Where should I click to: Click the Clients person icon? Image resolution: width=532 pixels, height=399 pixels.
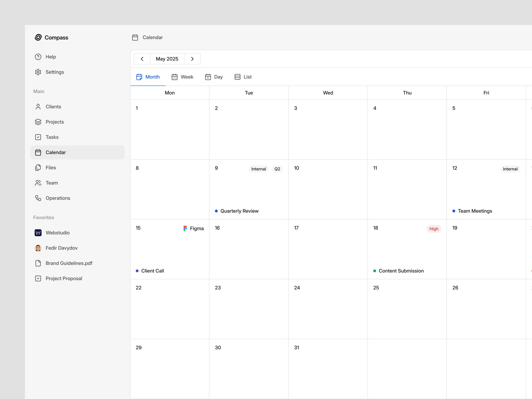(x=38, y=107)
